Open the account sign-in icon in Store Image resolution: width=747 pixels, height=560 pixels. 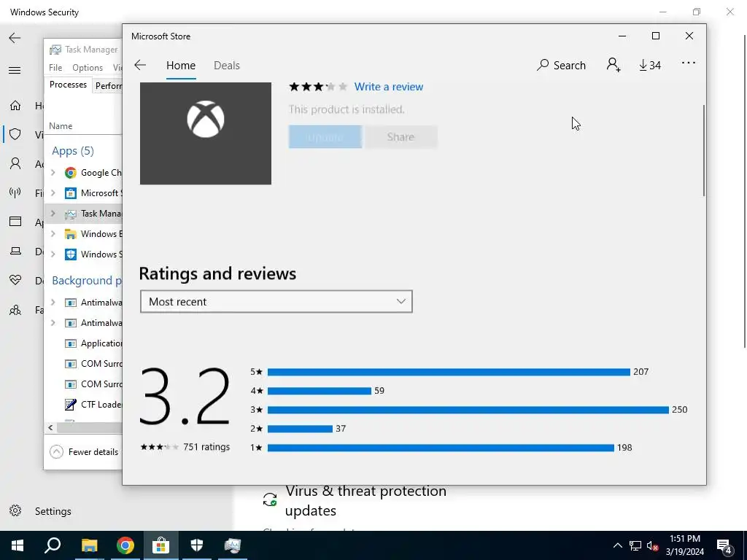(613, 65)
